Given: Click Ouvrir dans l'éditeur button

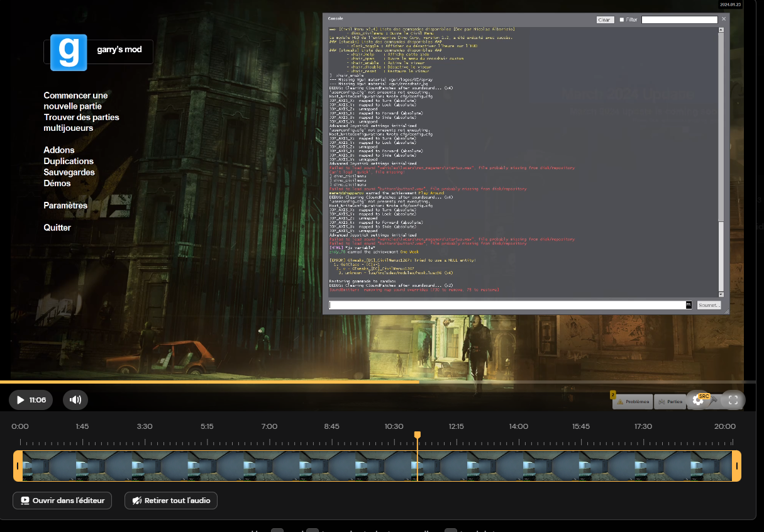Looking at the screenshot, I should pos(62,501).
